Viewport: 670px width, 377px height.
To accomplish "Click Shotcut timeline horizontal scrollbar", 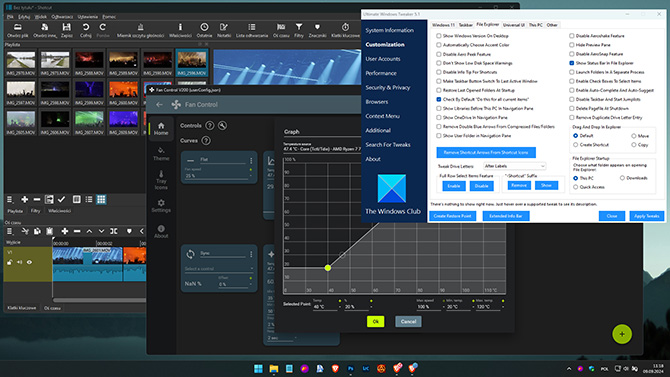I will [98, 300].
